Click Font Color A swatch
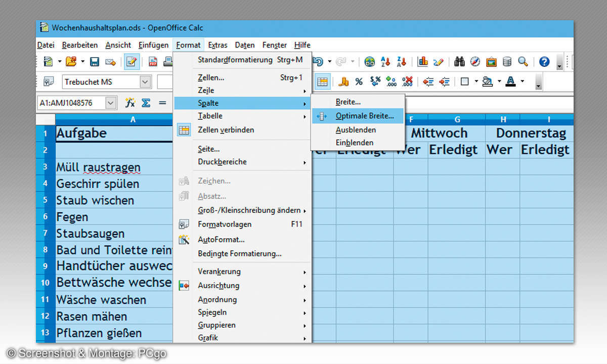The image size is (607, 364). point(510,82)
